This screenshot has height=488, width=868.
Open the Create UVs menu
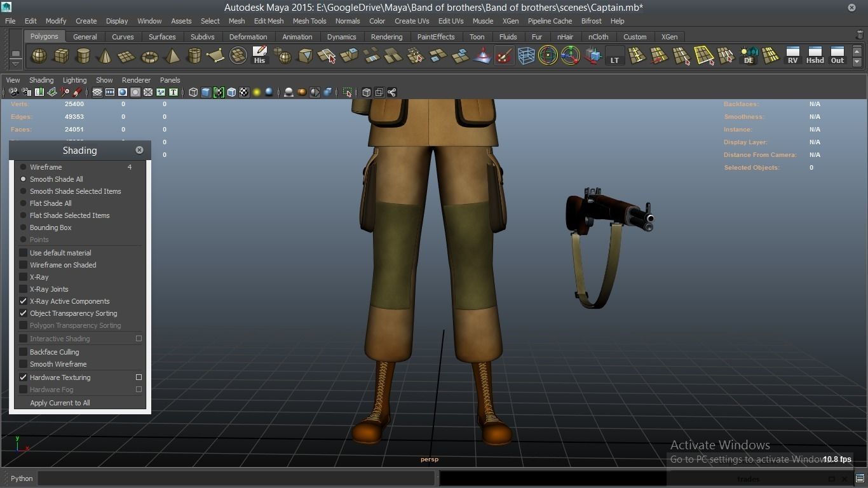point(412,21)
